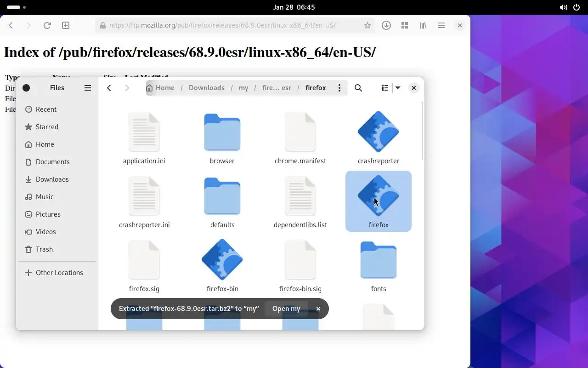Select the firefox executable
588x368 pixels.
[x=379, y=201]
